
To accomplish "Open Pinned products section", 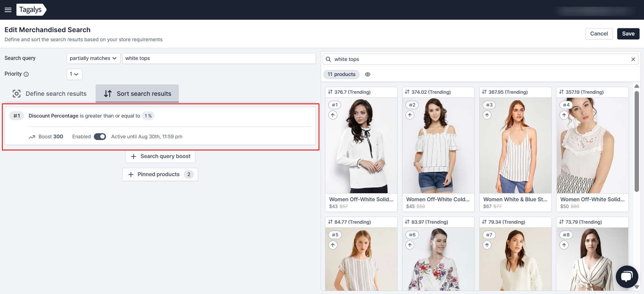I will click(160, 174).
